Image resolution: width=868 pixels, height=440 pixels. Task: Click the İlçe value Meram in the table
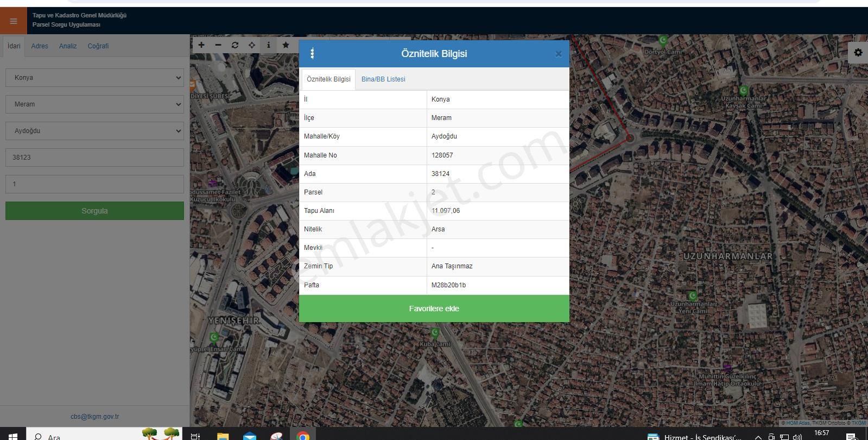point(441,118)
